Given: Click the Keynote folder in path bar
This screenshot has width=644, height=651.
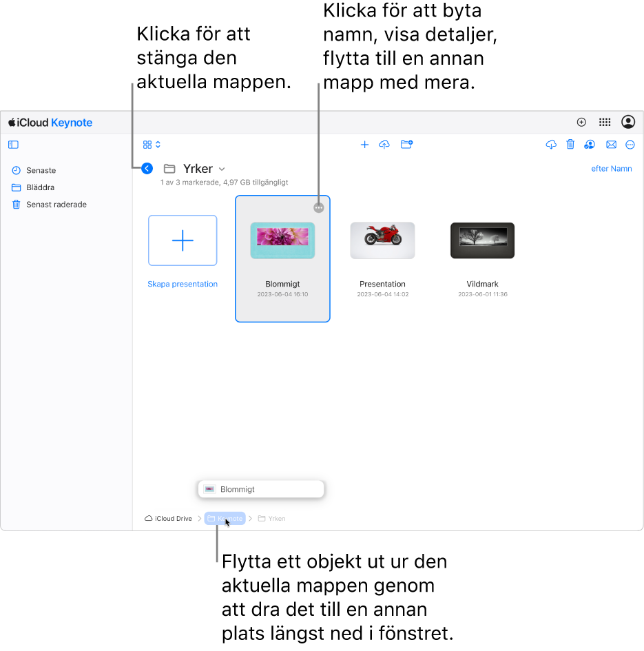Looking at the screenshot, I should (225, 519).
